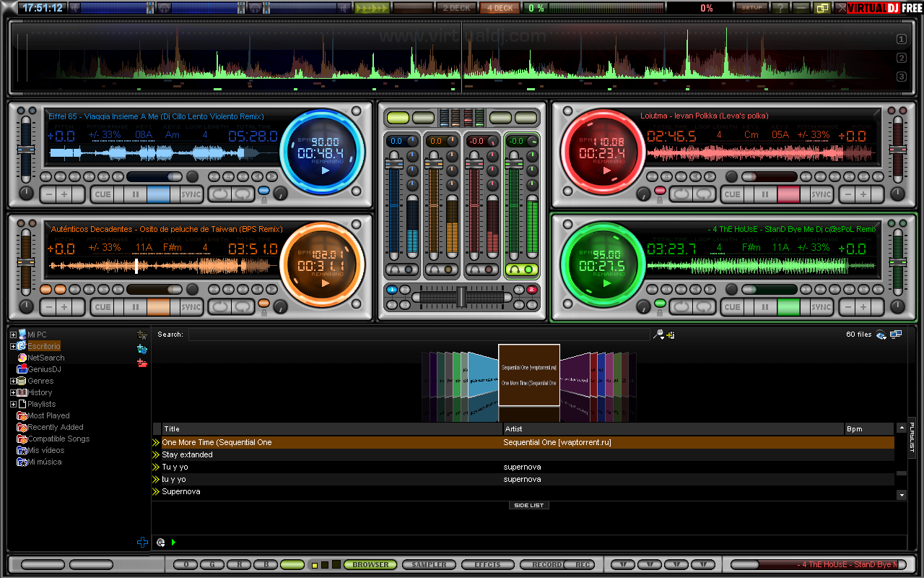Click the blue plus icon below folder tree

click(142, 542)
